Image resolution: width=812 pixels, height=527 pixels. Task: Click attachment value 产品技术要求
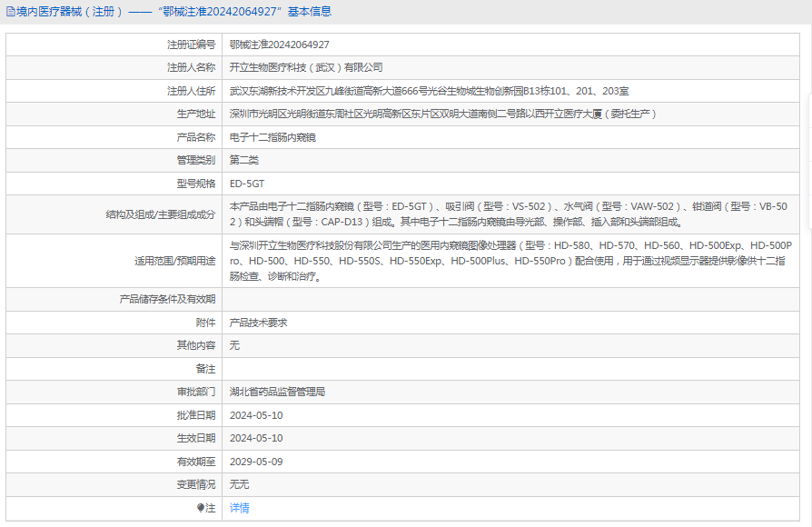pos(259,323)
